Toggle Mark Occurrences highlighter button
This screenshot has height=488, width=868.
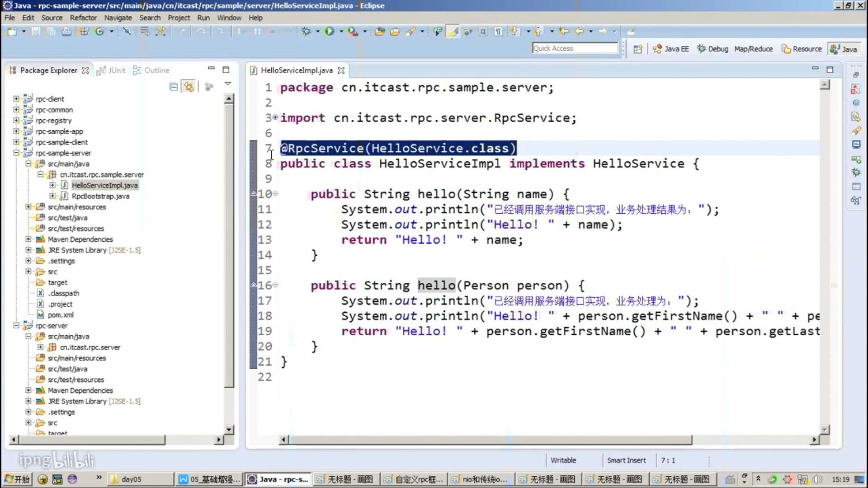(453, 31)
